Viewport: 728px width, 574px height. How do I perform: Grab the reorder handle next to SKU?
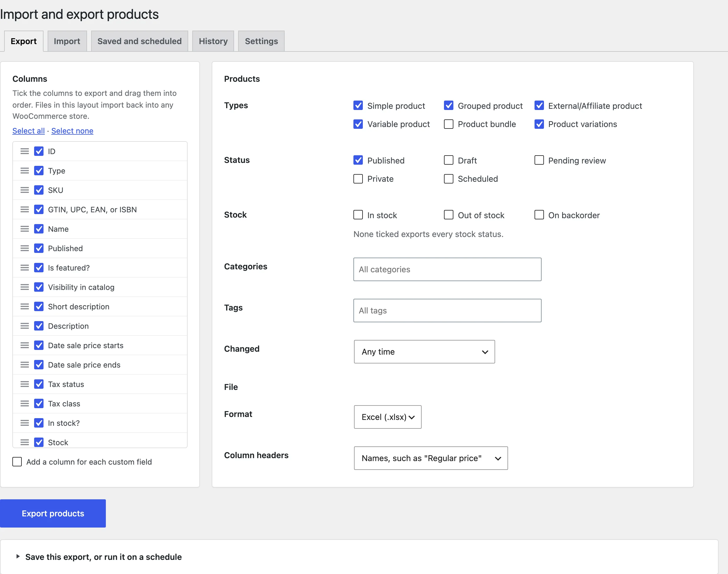click(24, 190)
